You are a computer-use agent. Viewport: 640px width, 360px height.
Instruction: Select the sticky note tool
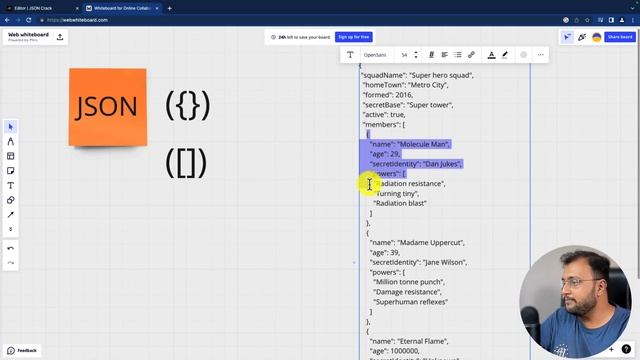(x=11, y=171)
